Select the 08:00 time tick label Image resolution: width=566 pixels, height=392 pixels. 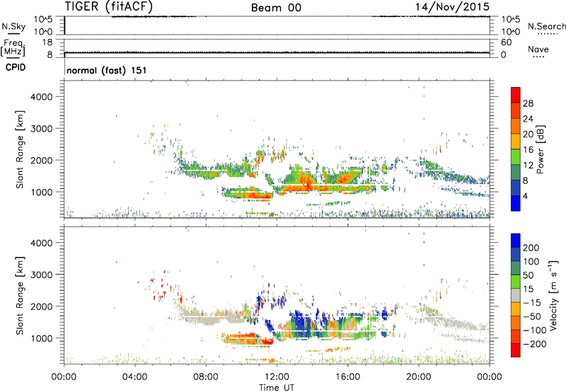pos(206,377)
